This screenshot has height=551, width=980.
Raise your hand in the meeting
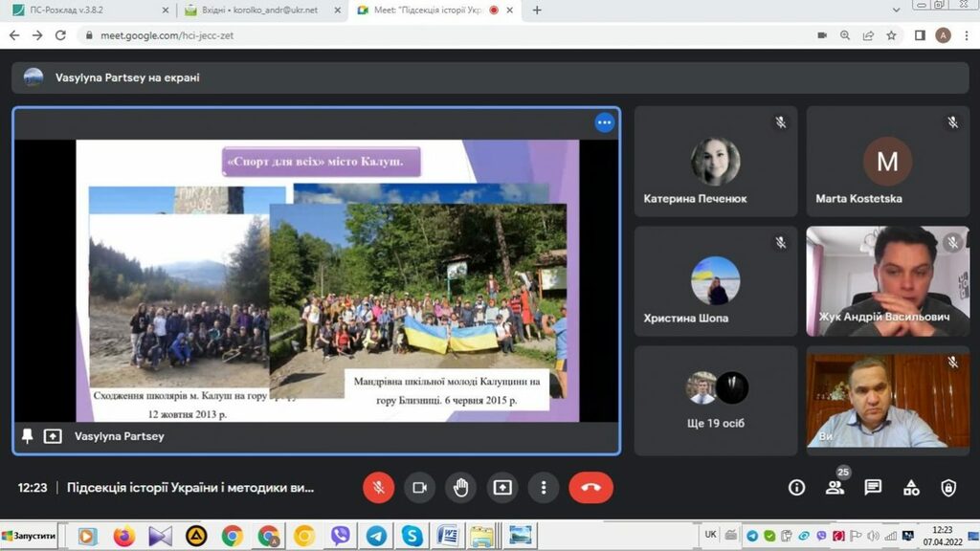click(460, 488)
